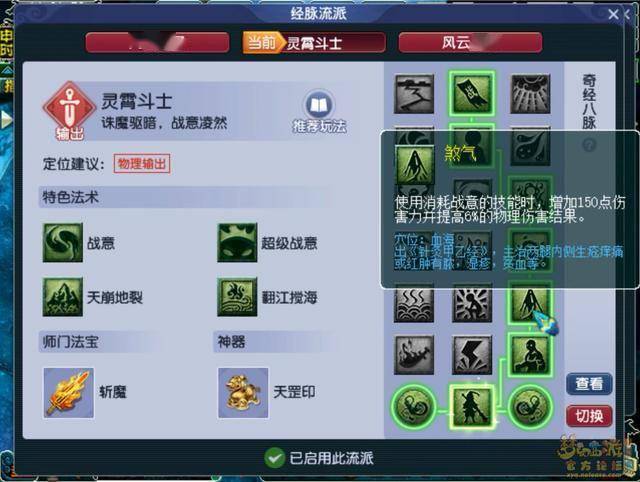Image resolution: width=640 pixels, height=482 pixels.
Task: Open the 推荐玩法 book icon
Action: tap(319, 105)
